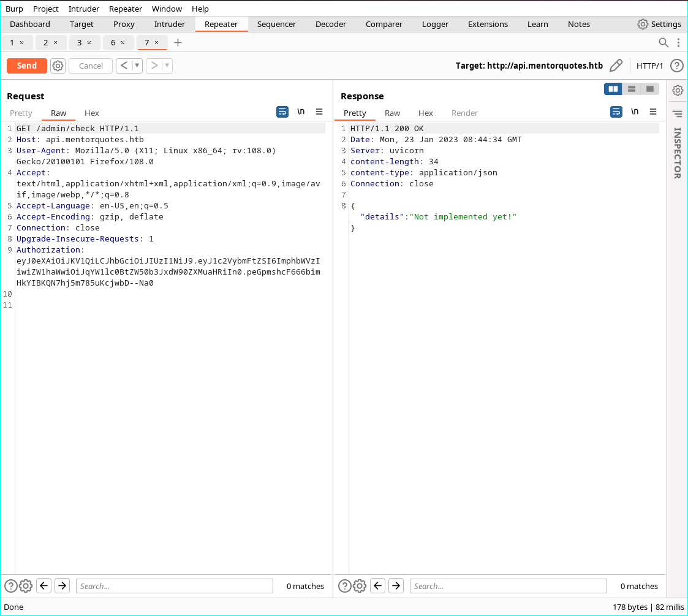The height and width of the screenshot is (616, 688).
Task: Switch to the Logger tab
Action: point(435,24)
